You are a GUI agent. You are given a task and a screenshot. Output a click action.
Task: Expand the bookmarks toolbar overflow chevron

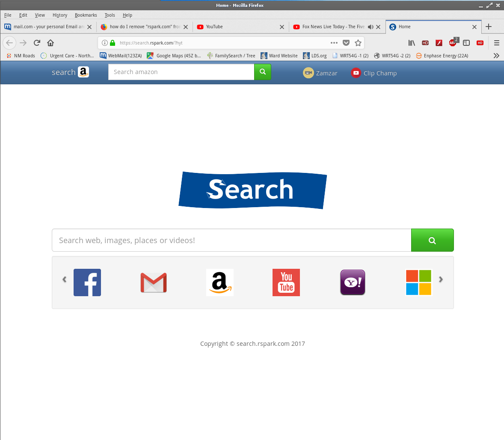[x=496, y=56]
